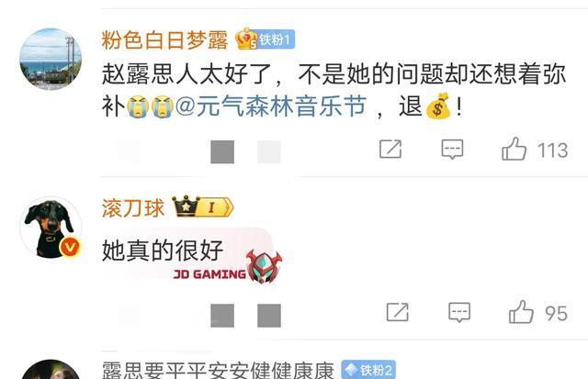View the third commenter's avatar at bottom
The width and height of the screenshot is (588, 379).
point(51,370)
